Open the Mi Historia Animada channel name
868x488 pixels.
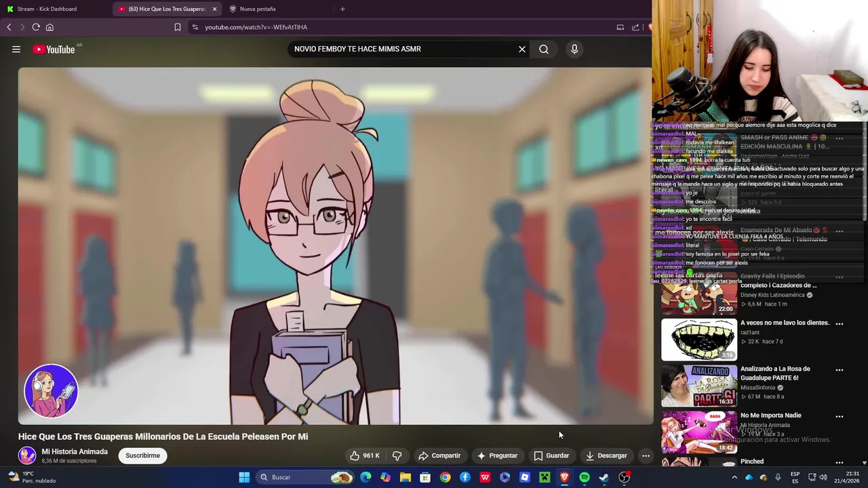(75, 451)
